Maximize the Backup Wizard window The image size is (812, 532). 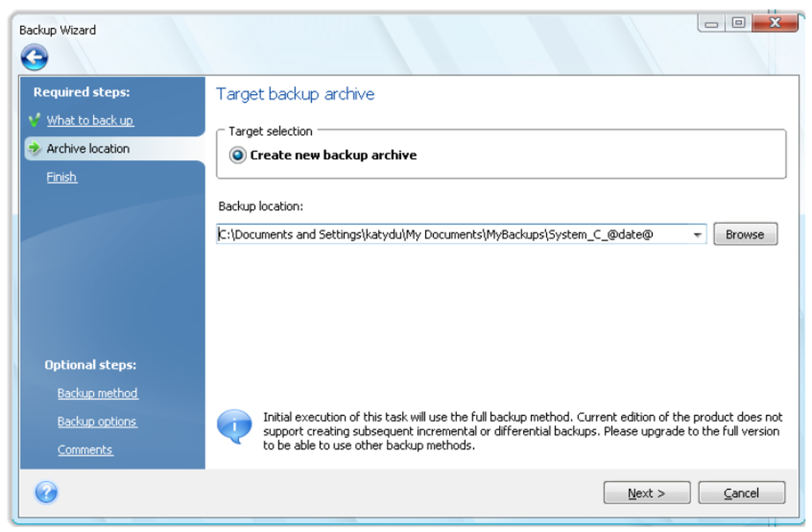click(x=739, y=23)
